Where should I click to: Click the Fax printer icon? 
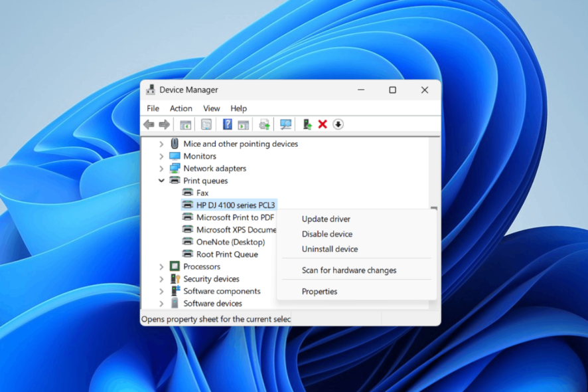click(188, 193)
